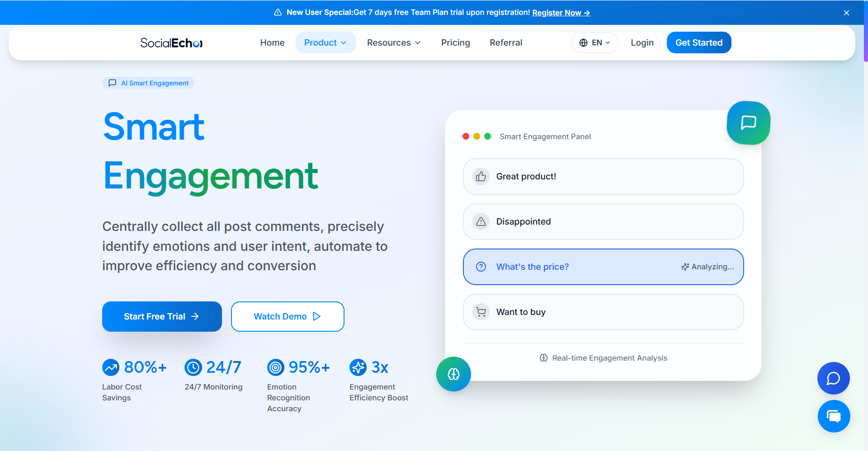Click the green brain icon circle

[453, 374]
